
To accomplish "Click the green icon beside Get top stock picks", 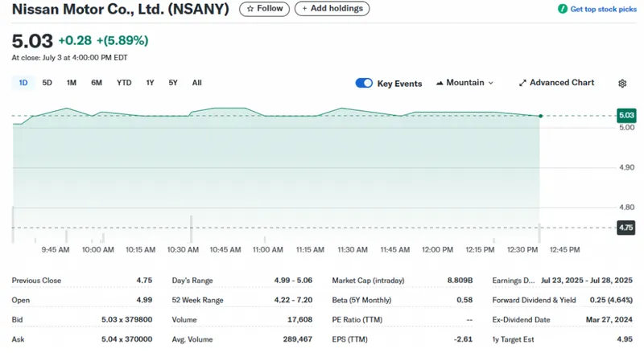I will (x=563, y=9).
